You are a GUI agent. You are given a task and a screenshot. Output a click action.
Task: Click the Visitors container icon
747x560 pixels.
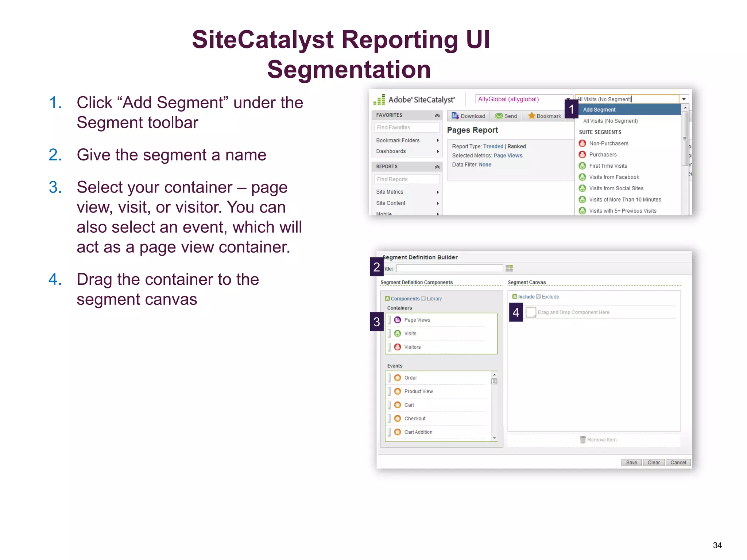point(398,347)
